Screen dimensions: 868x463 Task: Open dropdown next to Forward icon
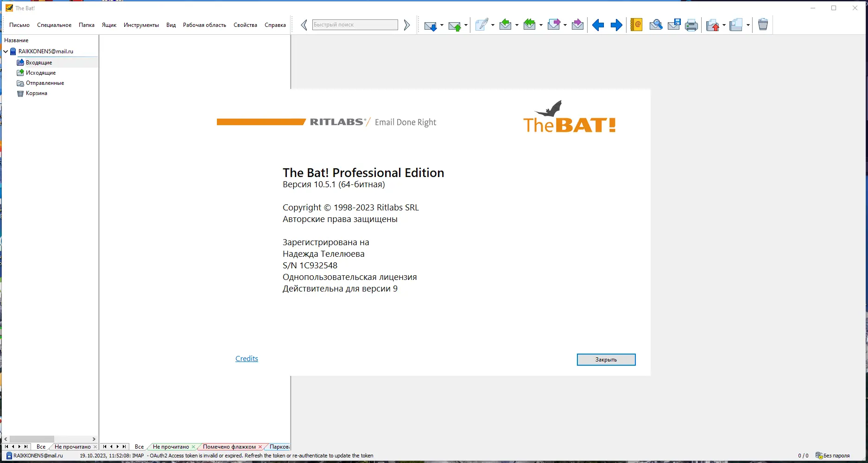coord(565,25)
